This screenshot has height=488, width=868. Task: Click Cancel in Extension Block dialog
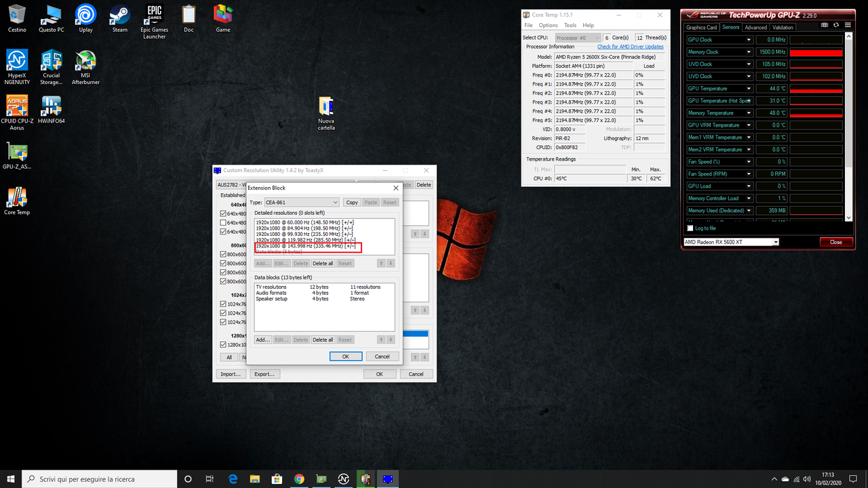click(x=382, y=357)
